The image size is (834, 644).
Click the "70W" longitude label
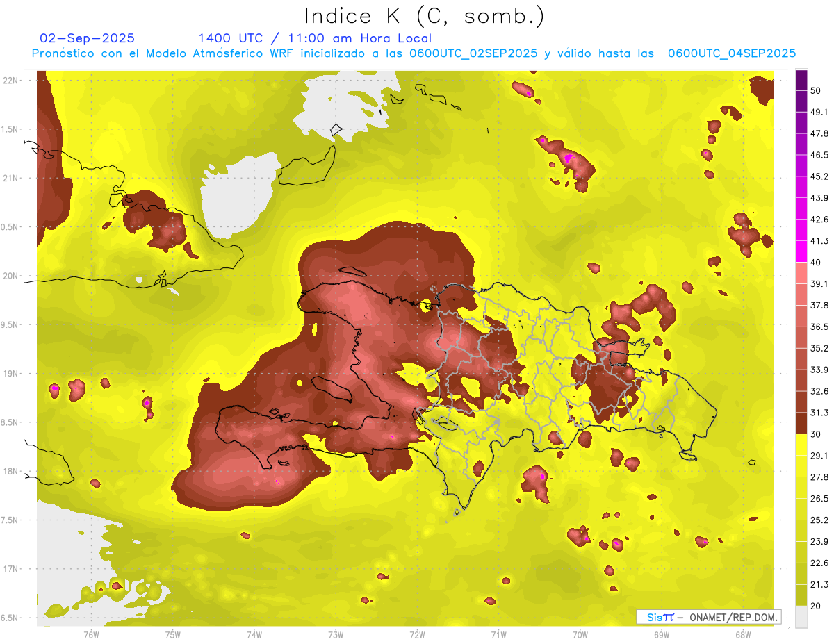tap(580, 635)
